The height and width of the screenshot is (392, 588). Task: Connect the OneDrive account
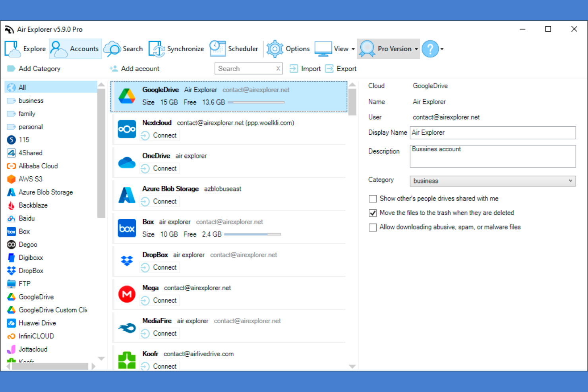[x=159, y=168]
